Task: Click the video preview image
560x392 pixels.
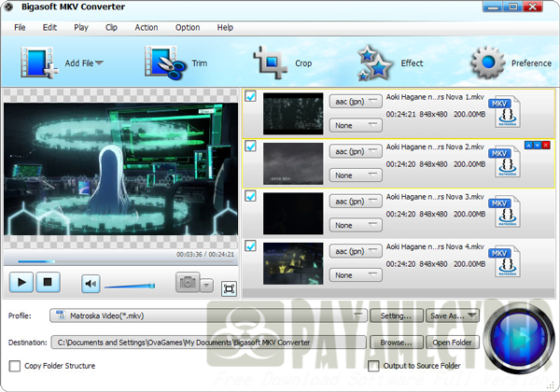Action: click(x=120, y=169)
